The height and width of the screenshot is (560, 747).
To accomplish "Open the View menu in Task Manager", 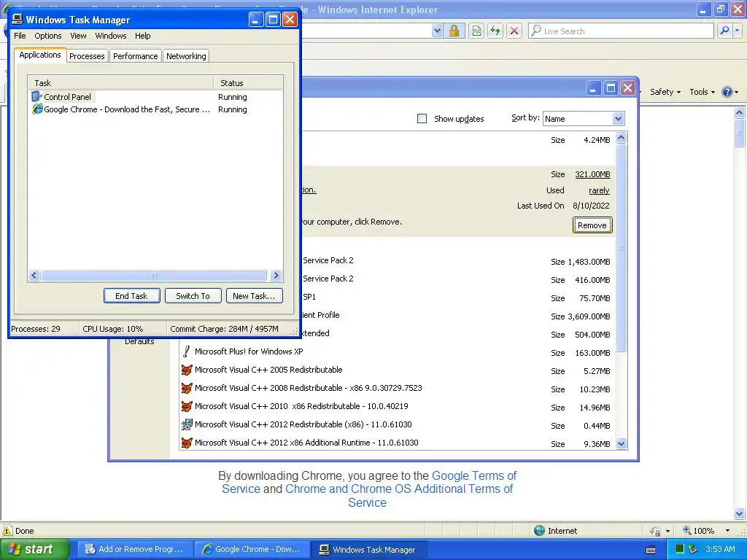I will click(78, 36).
